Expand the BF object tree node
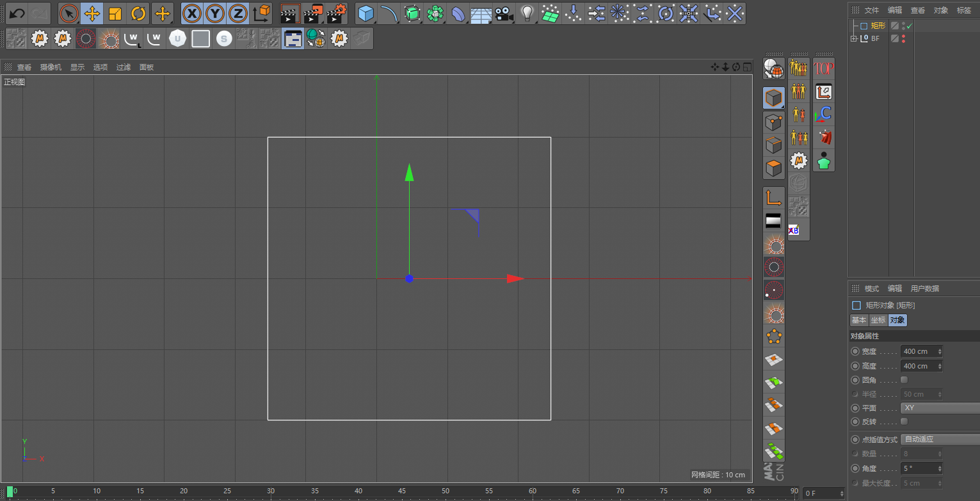The image size is (980, 501). click(x=853, y=39)
